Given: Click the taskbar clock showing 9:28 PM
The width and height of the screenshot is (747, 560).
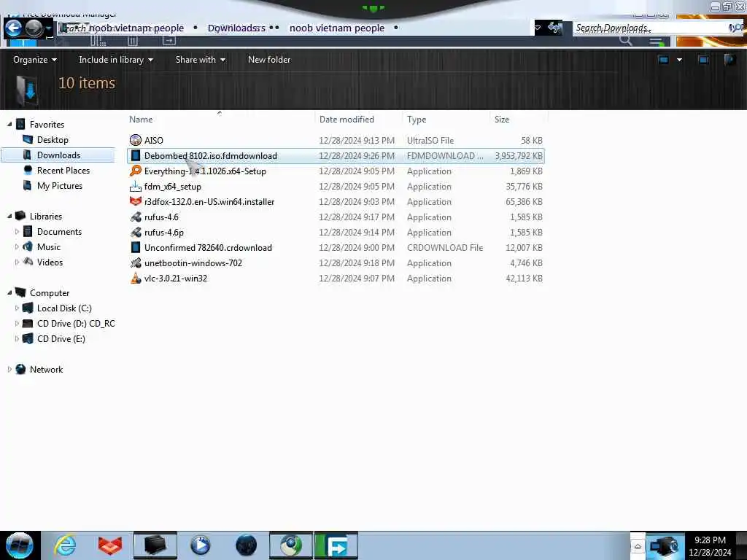Looking at the screenshot, I should [x=710, y=546].
